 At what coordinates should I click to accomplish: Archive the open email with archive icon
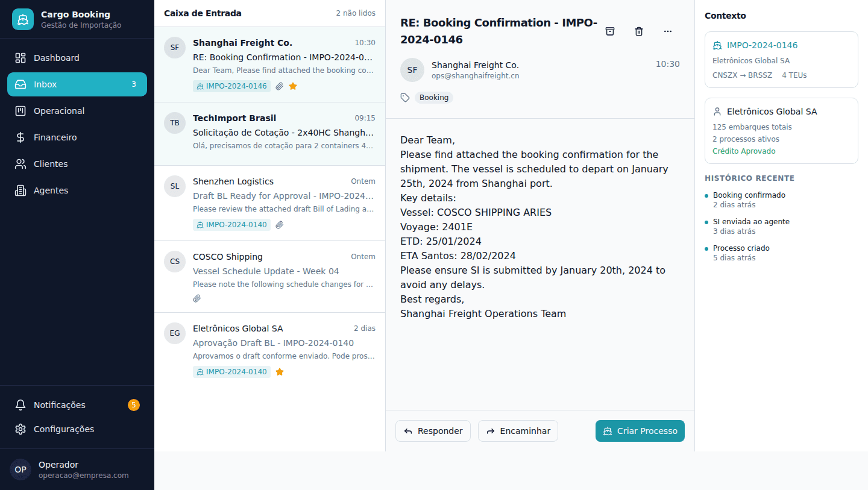tap(610, 31)
